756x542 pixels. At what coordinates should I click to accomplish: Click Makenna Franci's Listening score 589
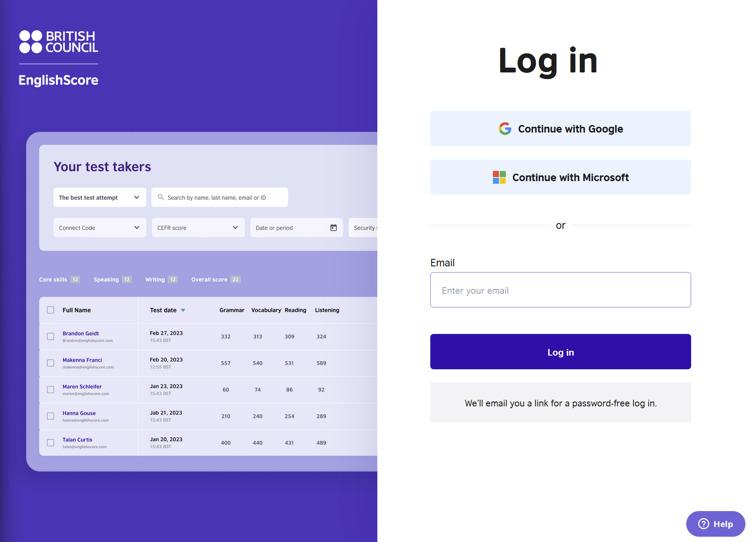[x=321, y=363]
